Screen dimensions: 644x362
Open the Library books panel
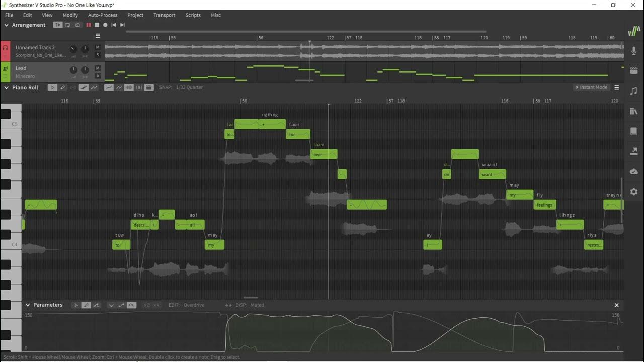tap(634, 111)
